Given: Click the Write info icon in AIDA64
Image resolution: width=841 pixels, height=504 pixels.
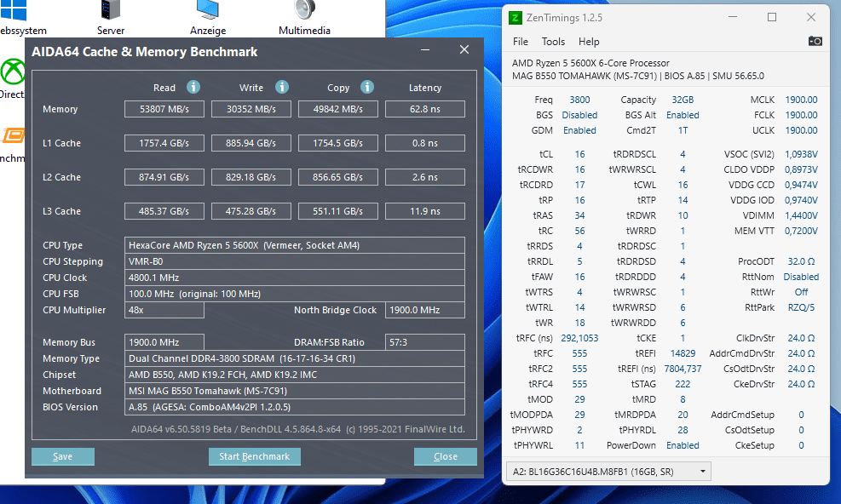Looking at the screenshot, I should pos(281,87).
